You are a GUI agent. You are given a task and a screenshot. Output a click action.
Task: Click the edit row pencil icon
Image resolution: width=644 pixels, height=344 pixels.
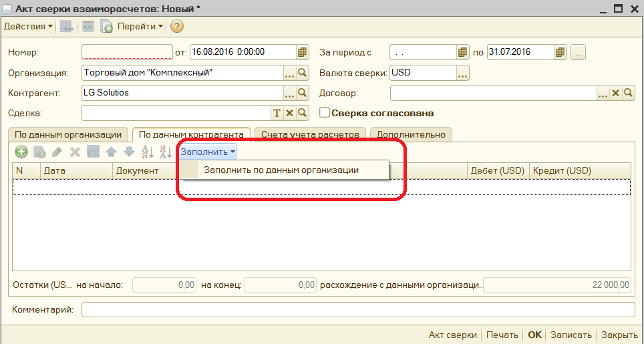[x=57, y=152]
